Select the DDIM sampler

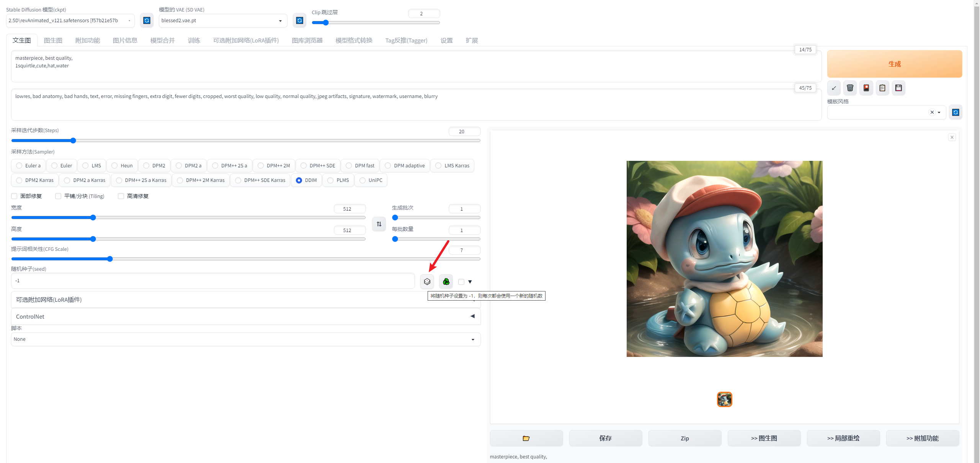pos(307,180)
